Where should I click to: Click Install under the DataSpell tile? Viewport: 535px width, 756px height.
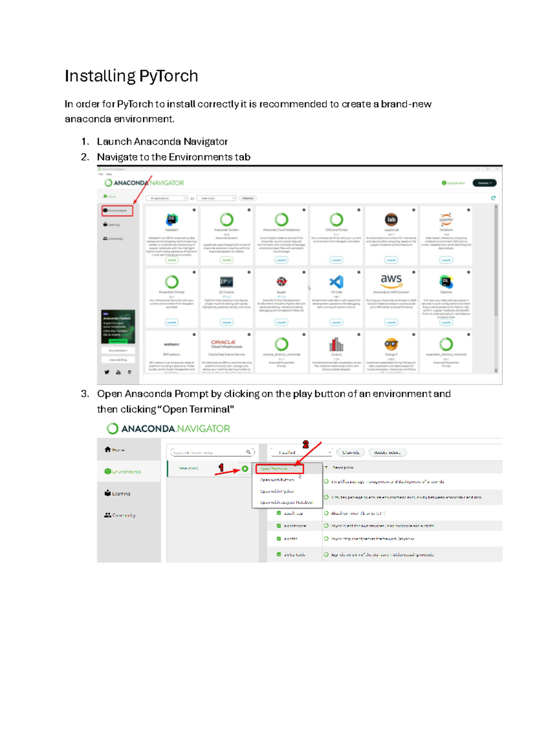coord(172,260)
